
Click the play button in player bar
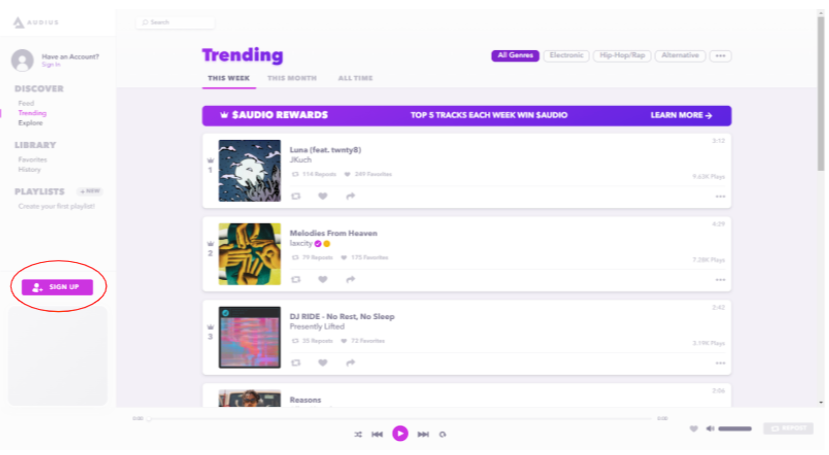tap(400, 434)
